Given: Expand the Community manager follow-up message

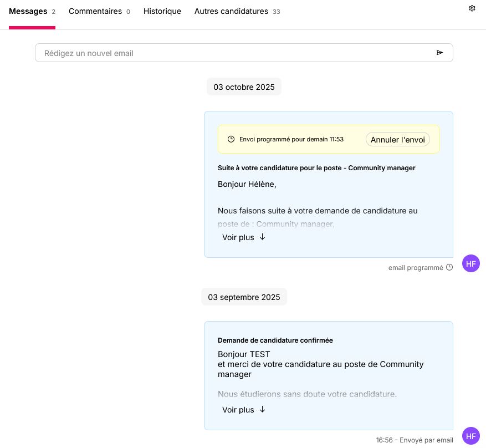Looking at the screenshot, I should tap(244, 237).
